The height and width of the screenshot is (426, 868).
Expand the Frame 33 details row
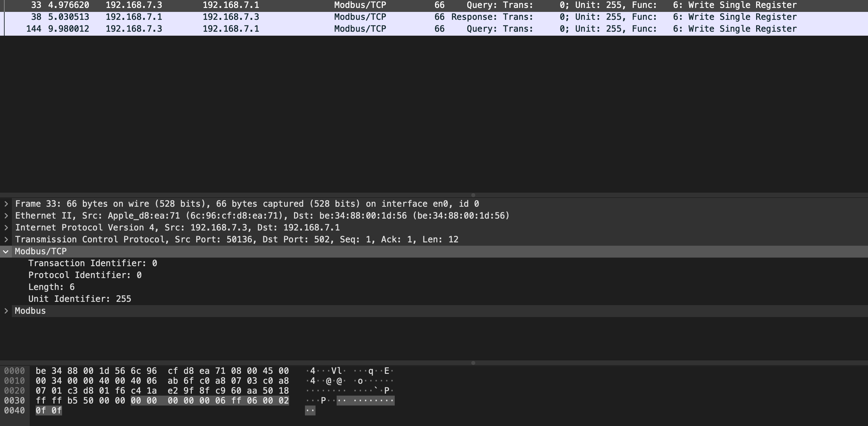6,204
